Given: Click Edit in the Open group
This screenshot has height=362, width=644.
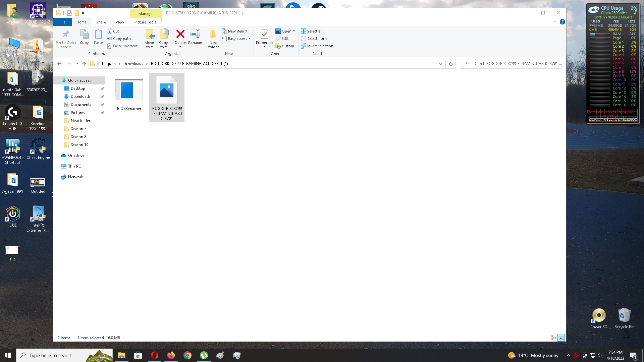Looking at the screenshot, I should click(282, 39).
